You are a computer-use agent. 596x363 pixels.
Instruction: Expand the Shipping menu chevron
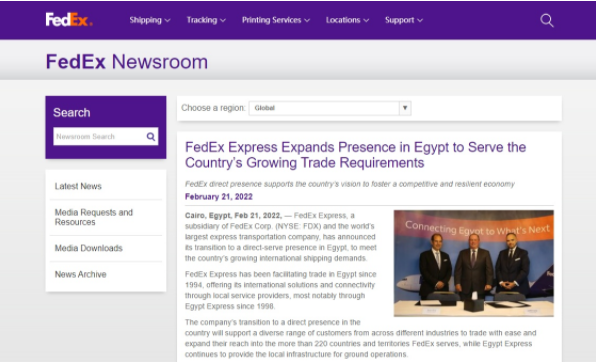168,21
